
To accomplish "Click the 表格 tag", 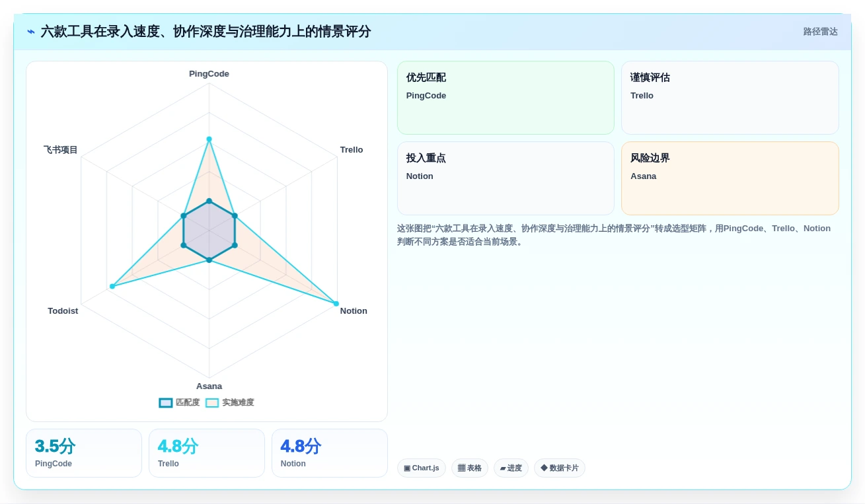I will coord(470,468).
